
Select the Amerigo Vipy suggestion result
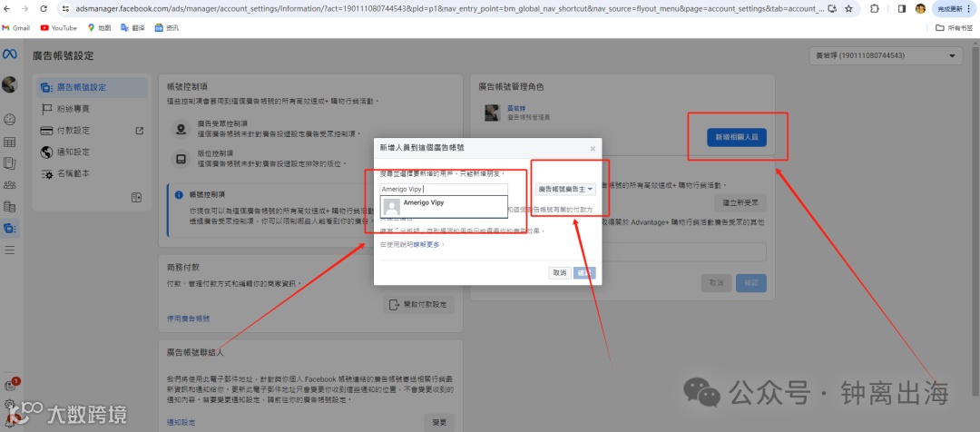[x=445, y=206]
